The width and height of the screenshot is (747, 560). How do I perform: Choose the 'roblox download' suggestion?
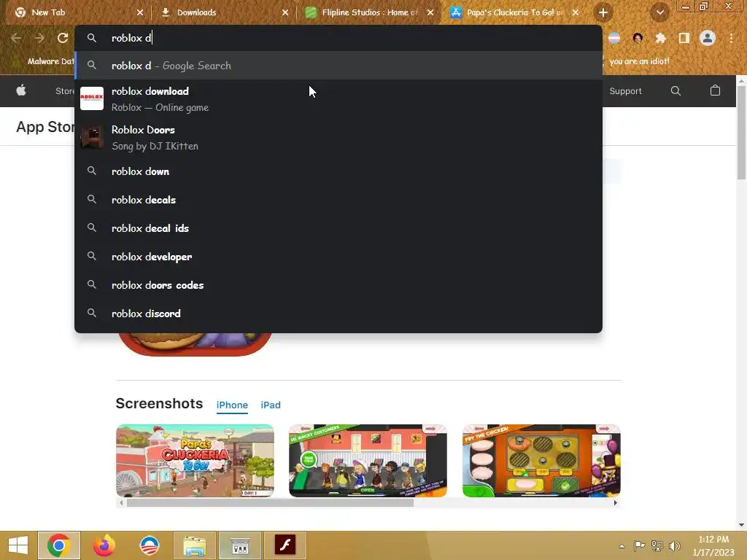point(338,98)
